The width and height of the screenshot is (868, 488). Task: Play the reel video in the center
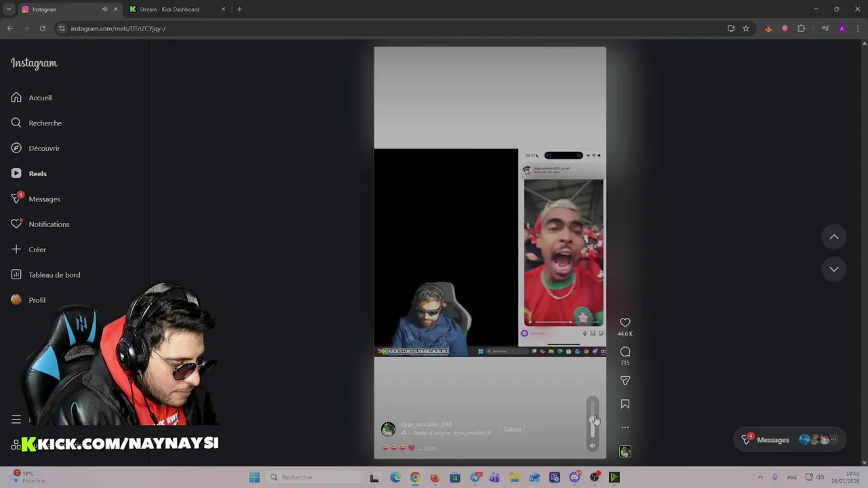490,252
